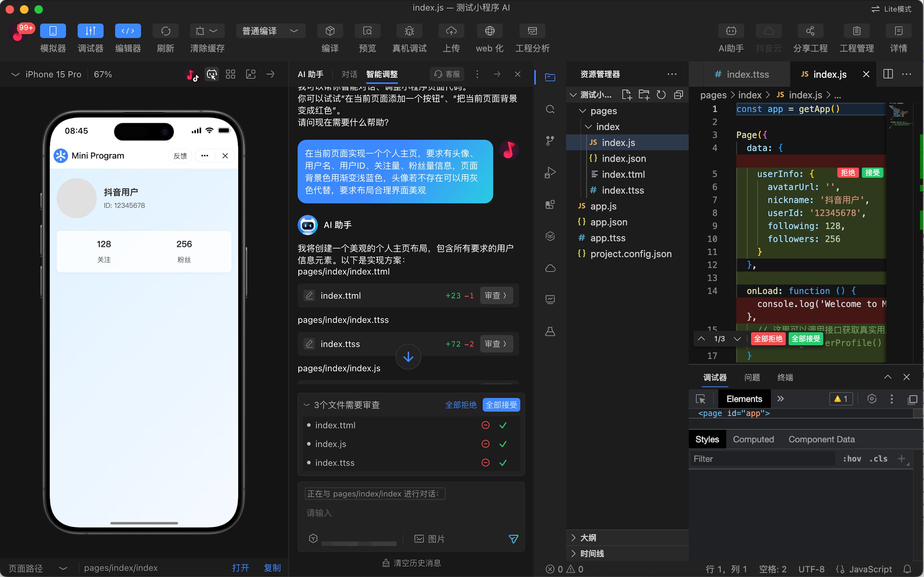Click the 刷新 refresh icon
The height and width of the screenshot is (577, 924).
pyautogui.click(x=165, y=31)
